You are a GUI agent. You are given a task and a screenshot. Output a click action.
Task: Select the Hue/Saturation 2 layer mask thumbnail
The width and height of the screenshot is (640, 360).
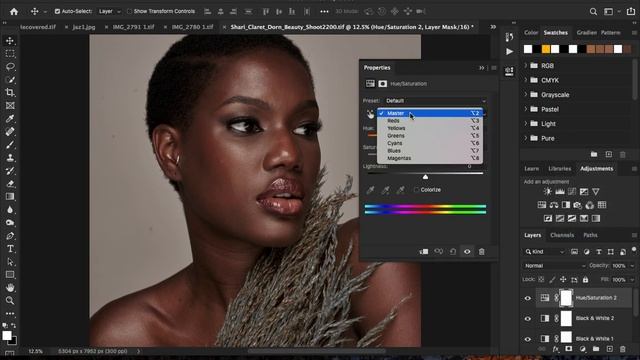[566, 298]
